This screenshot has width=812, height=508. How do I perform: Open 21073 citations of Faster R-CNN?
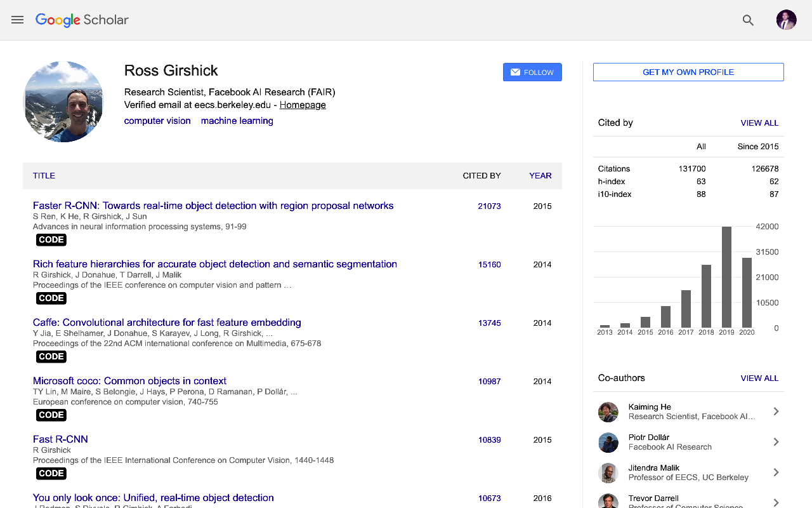click(489, 206)
